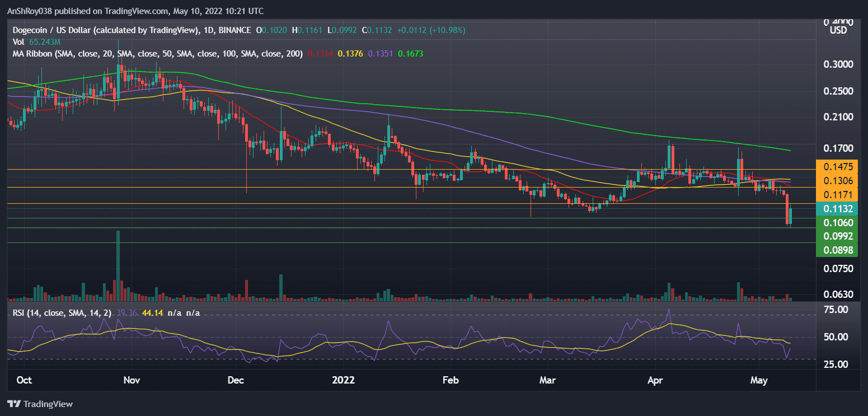Viewport: 868px width, 416px height.
Task: Click the green 0.1060 support label
Action: point(839,222)
